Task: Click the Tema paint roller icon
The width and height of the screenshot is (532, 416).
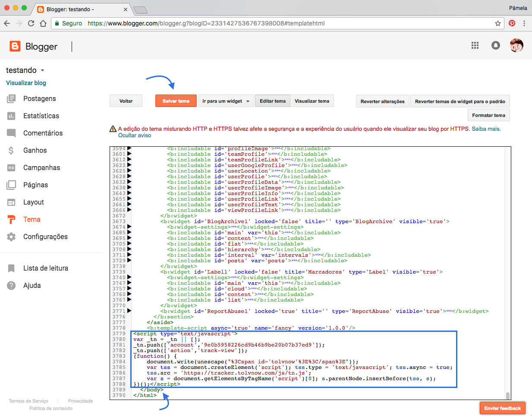Action: [12, 220]
